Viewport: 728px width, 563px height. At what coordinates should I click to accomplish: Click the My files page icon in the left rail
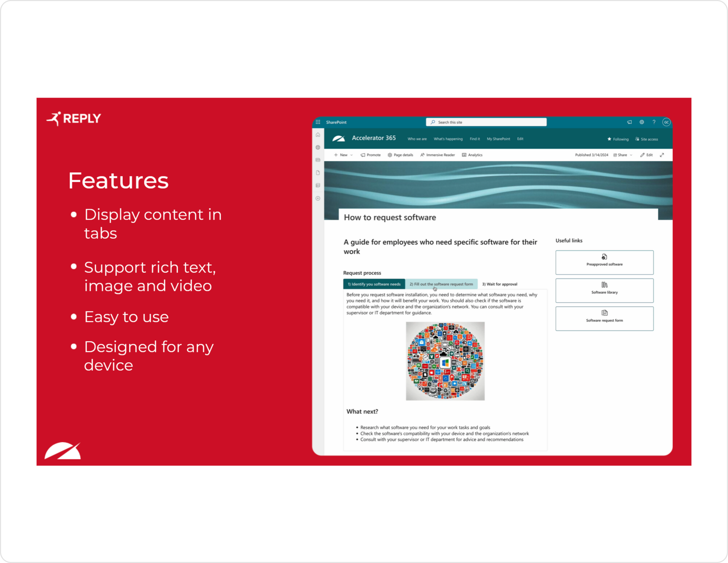318,173
